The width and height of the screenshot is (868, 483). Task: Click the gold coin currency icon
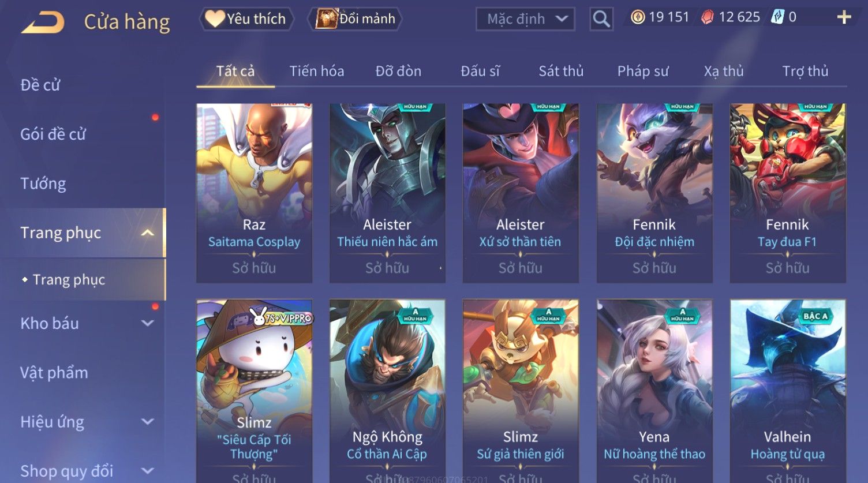point(638,17)
